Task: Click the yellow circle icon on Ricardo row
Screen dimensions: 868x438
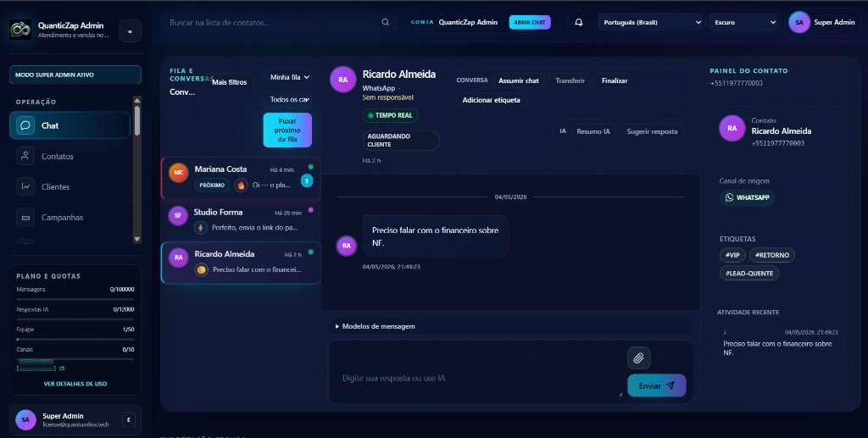Action: [x=202, y=270]
